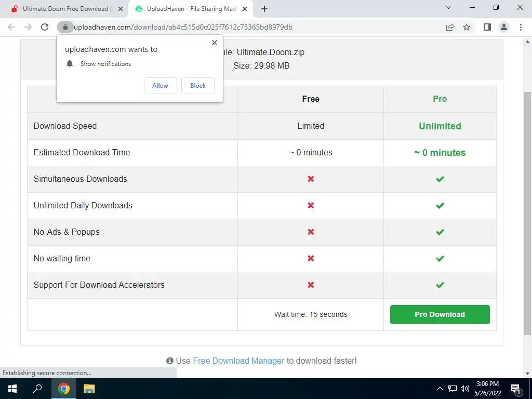Click the Download Speed row label
Viewport: 532px width, 399px height.
pos(65,126)
